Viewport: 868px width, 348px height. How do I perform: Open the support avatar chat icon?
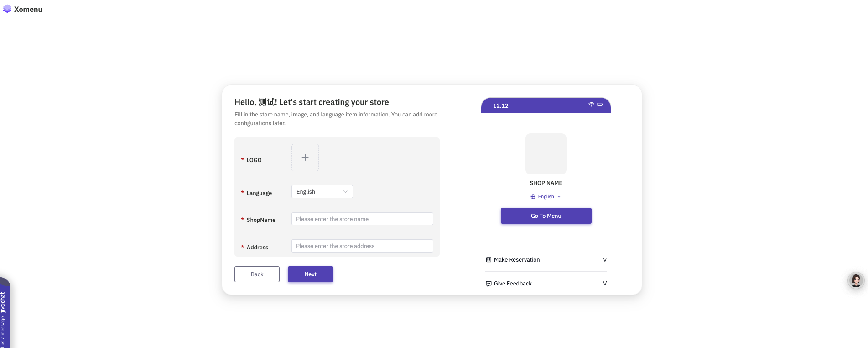coord(856,280)
